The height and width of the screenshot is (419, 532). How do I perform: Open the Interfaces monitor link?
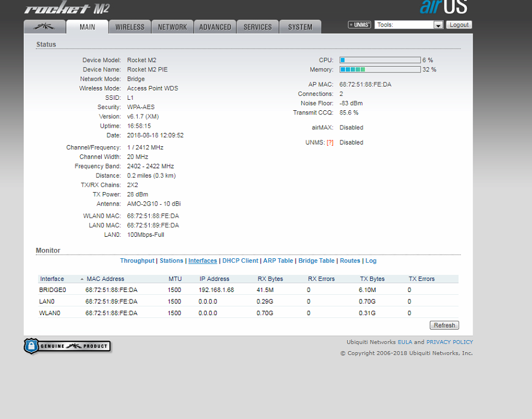(x=203, y=261)
